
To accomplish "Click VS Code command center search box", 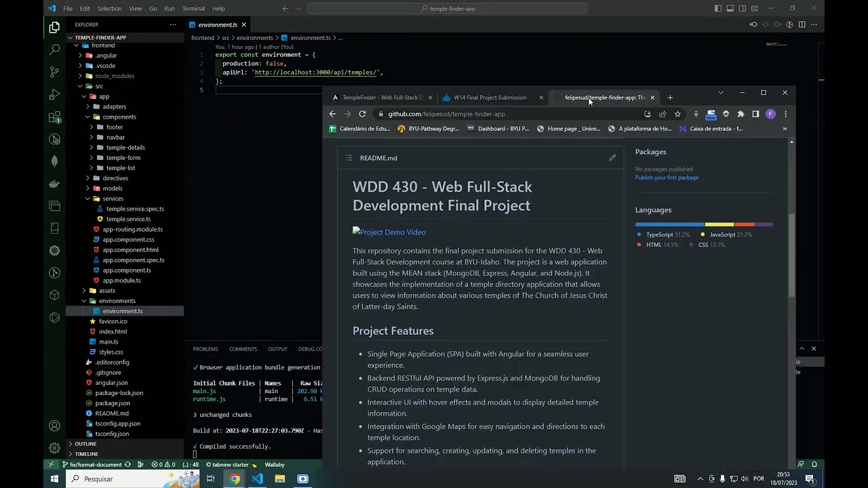I will (x=448, y=9).
